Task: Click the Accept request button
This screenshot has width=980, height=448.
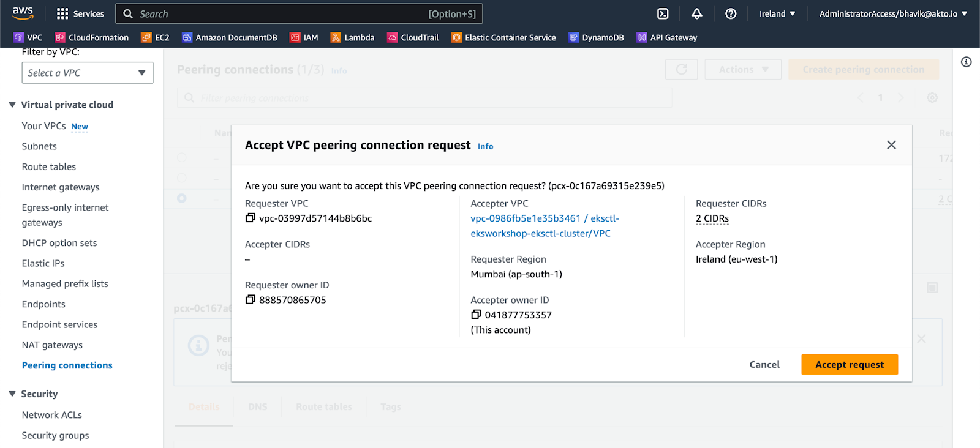Action: click(x=850, y=365)
